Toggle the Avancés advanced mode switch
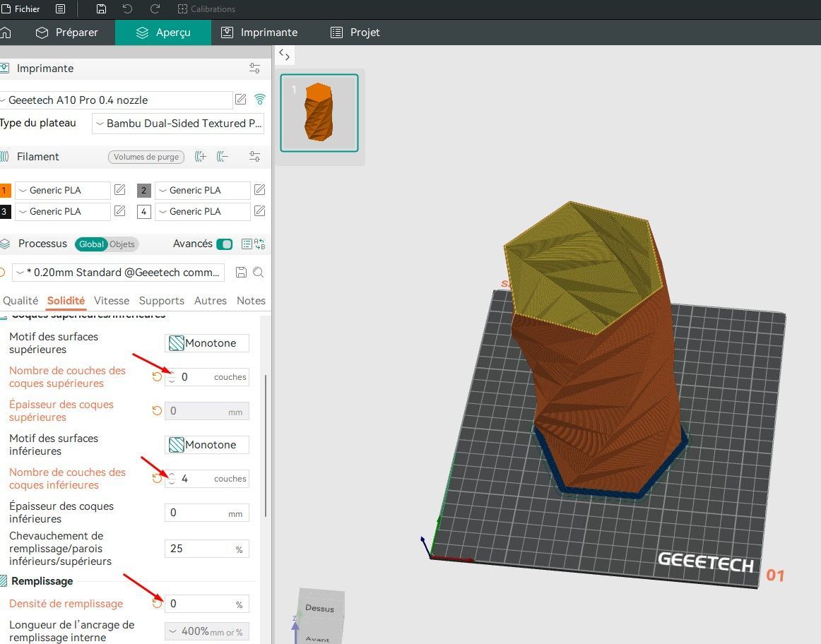The height and width of the screenshot is (644, 821). [x=225, y=244]
